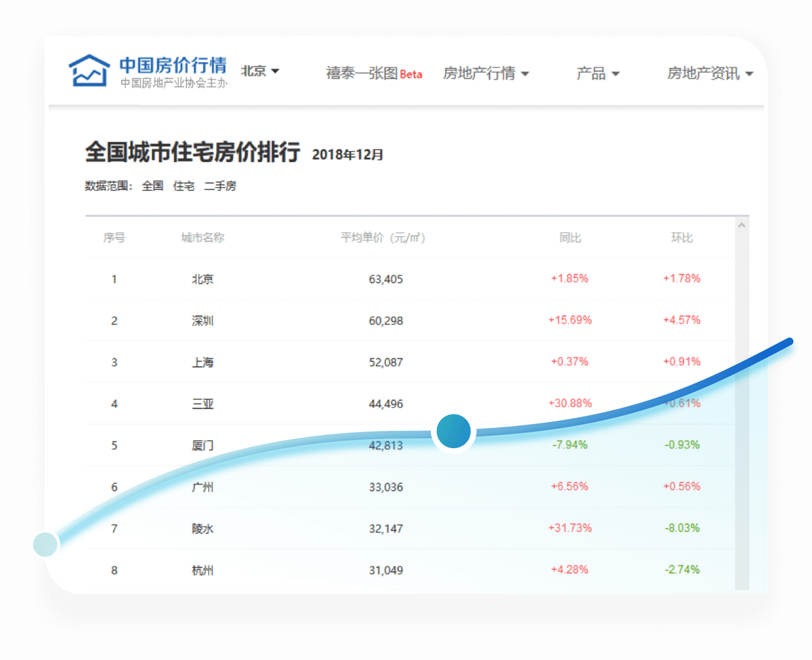The width and height of the screenshot is (812, 660).
Task: Click the price value 31,049
Action: (x=386, y=570)
